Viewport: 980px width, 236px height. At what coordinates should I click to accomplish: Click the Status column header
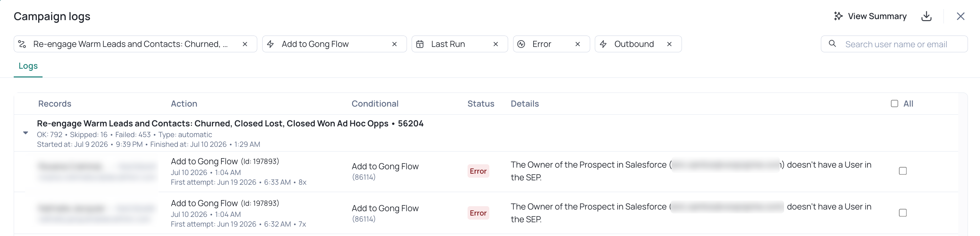[481, 104]
